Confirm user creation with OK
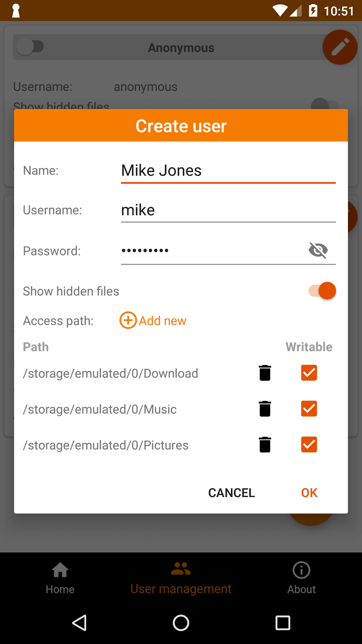The image size is (362, 644). [309, 493]
